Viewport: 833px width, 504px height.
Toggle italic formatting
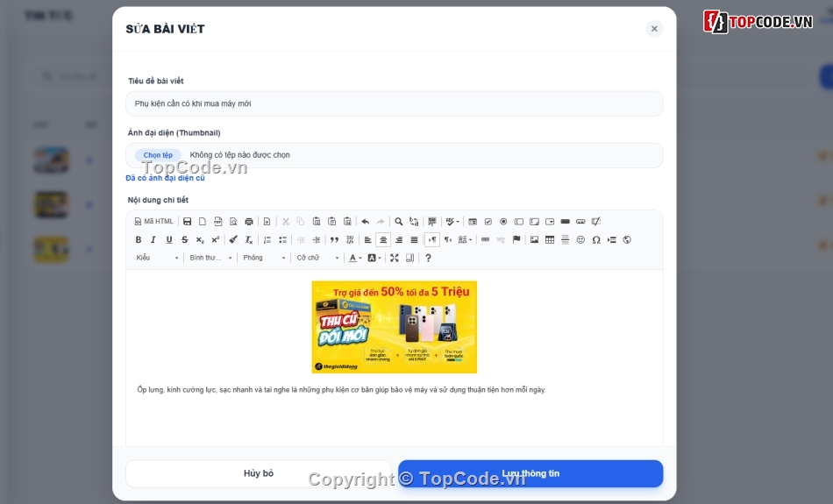pyautogui.click(x=153, y=239)
